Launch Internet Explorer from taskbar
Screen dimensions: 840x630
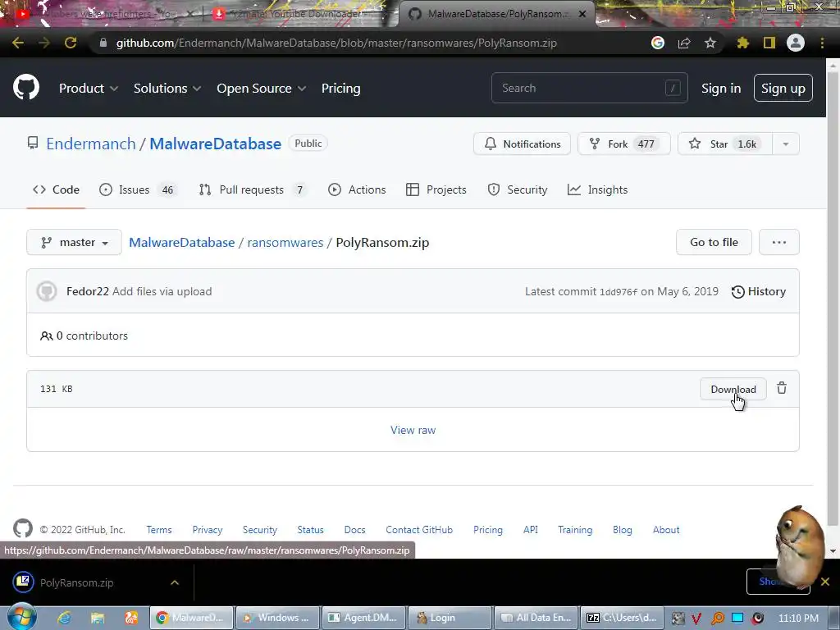pos(64,618)
